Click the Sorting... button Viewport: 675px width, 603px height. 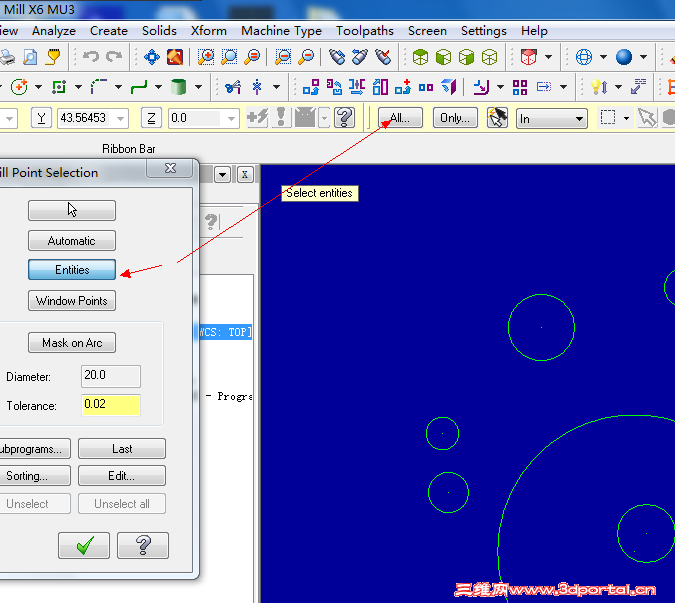coord(34,476)
